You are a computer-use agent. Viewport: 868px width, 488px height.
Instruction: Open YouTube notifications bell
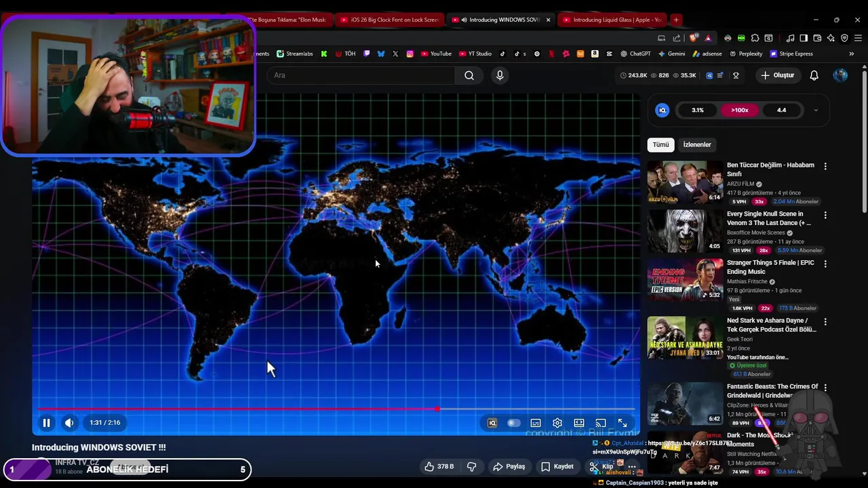814,75
